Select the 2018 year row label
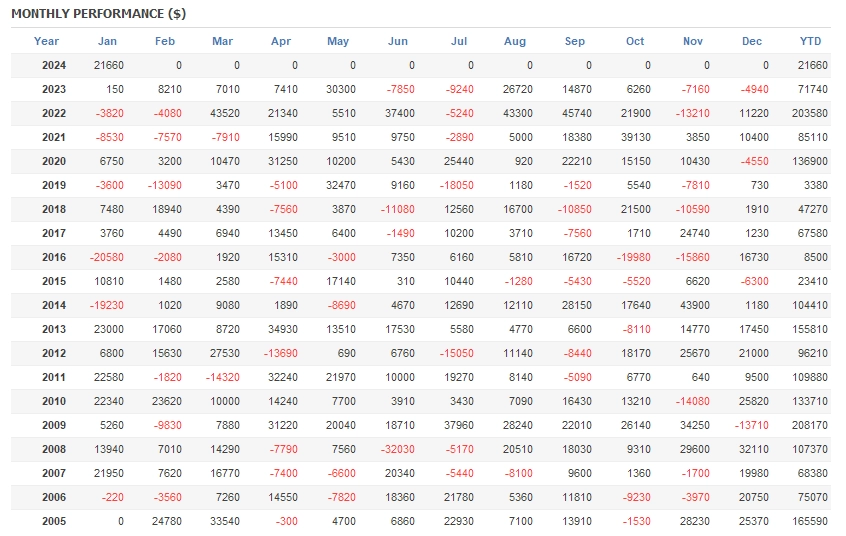The image size is (846, 536). click(54, 209)
